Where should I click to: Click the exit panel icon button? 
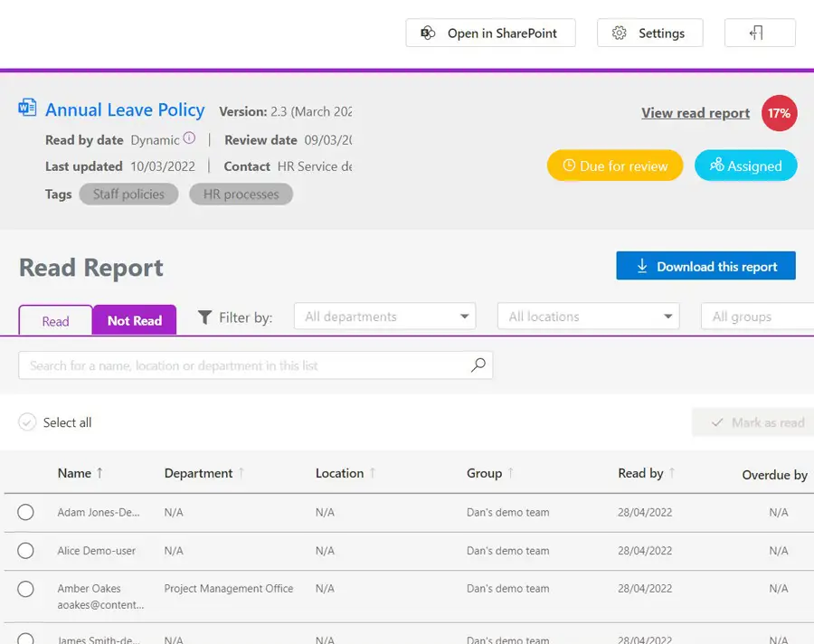[x=760, y=33]
